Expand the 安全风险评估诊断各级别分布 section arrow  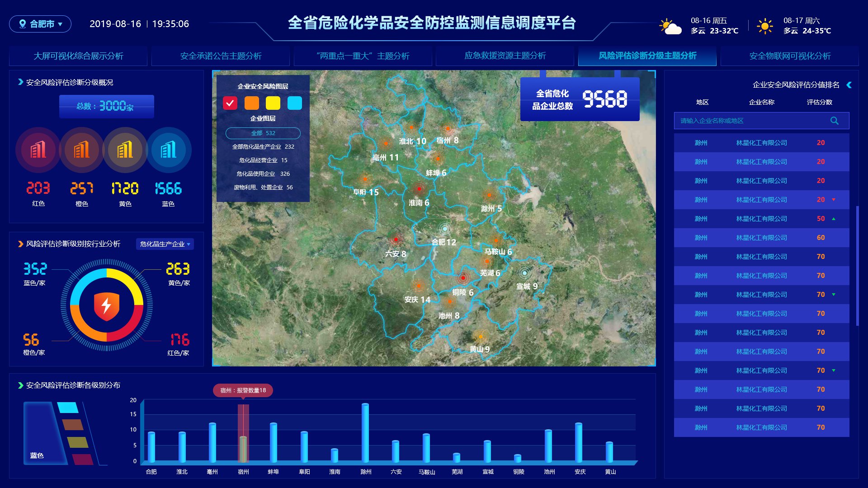tap(20, 385)
